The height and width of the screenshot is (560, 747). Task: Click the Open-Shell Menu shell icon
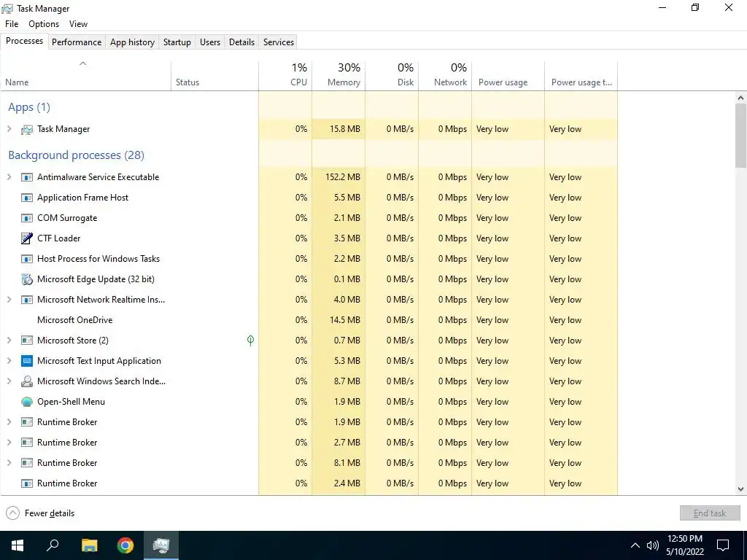27,402
